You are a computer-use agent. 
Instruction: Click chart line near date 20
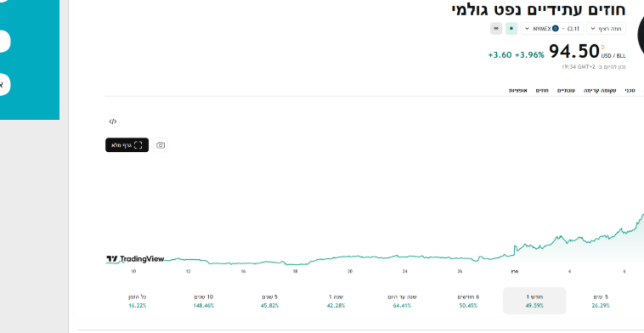pos(350,257)
